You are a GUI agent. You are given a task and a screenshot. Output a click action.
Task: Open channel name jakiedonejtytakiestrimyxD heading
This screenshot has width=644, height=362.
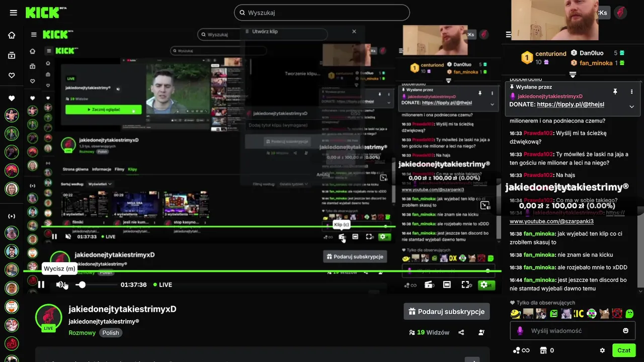[122, 309]
